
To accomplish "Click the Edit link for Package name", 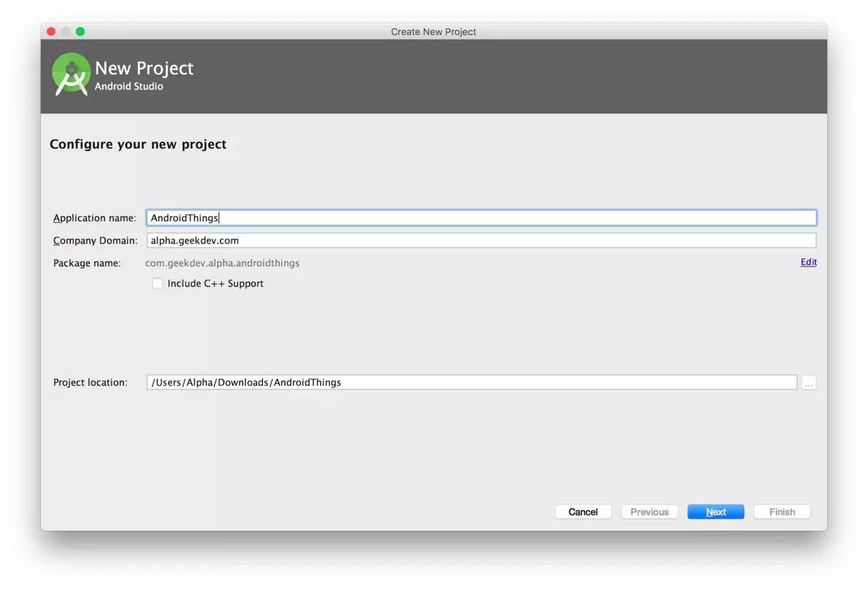I will click(x=808, y=262).
